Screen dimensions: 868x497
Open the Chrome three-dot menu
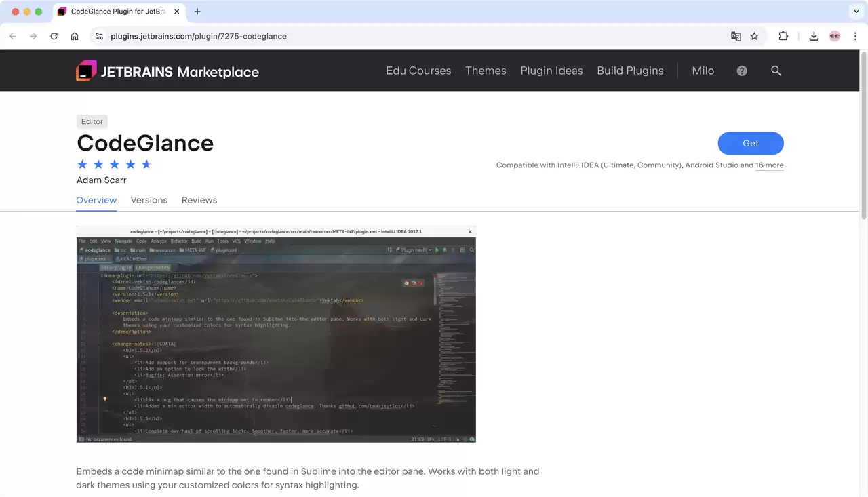(x=855, y=36)
